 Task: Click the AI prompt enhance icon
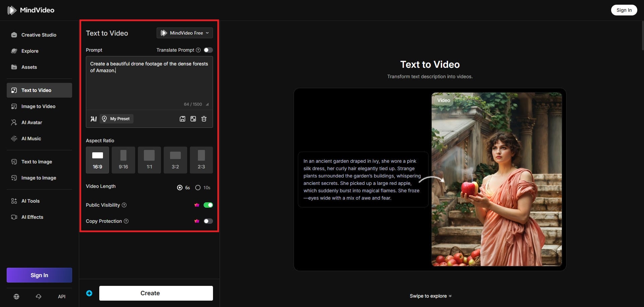(x=94, y=119)
